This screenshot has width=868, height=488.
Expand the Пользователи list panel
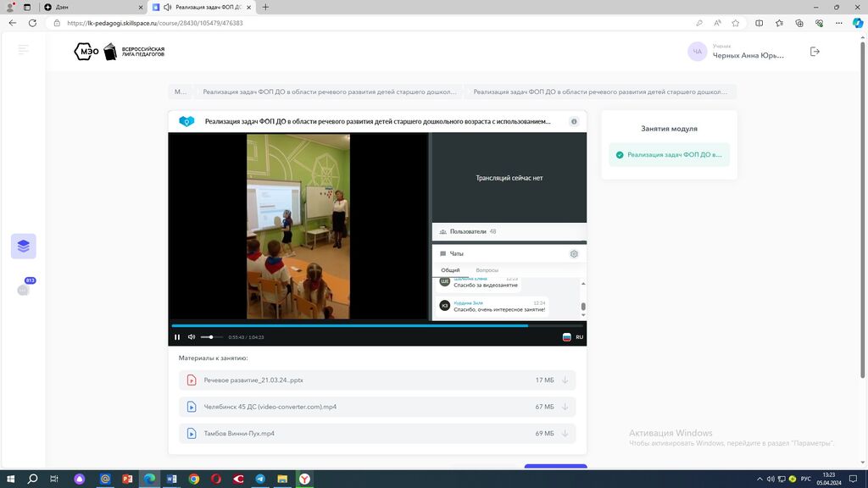point(468,231)
